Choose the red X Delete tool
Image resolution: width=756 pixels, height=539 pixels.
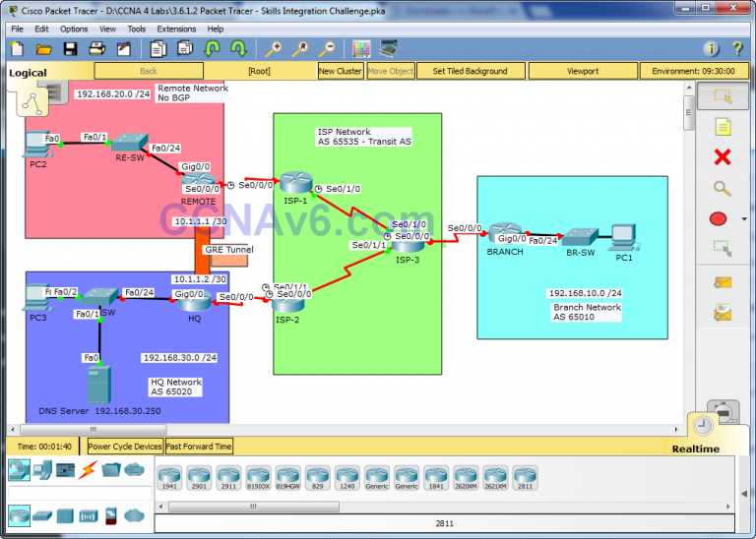click(x=723, y=157)
